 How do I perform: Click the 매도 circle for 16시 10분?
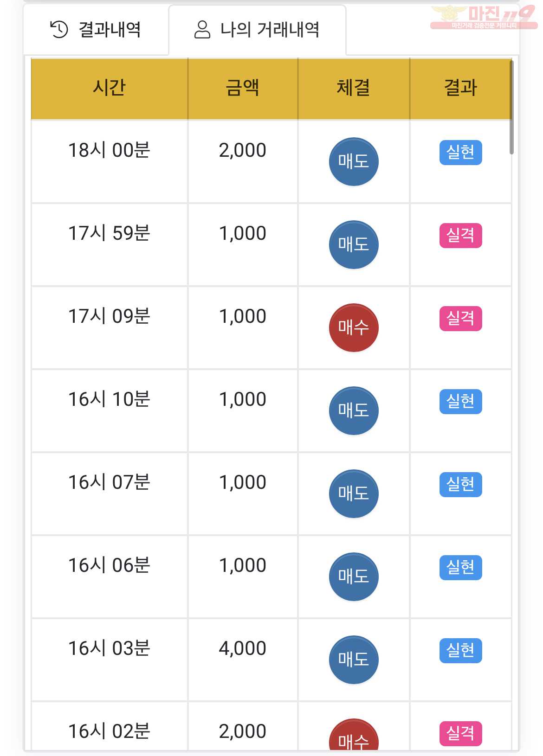tap(354, 410)
